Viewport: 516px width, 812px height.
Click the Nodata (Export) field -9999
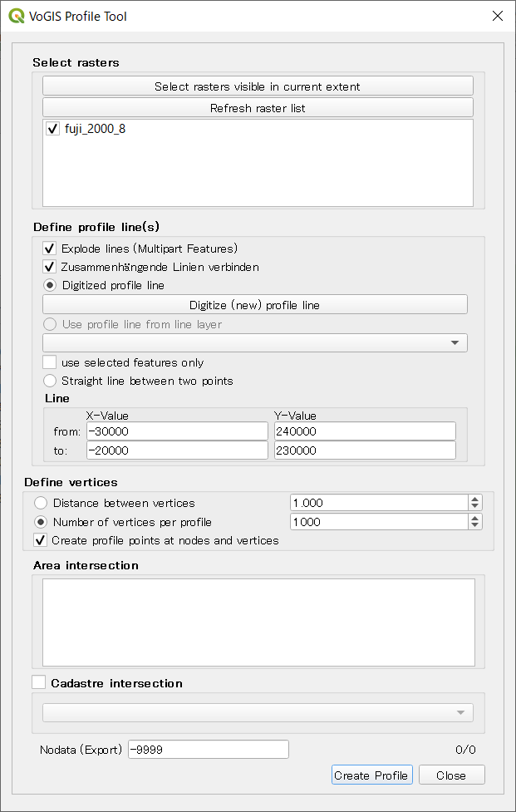209,750
